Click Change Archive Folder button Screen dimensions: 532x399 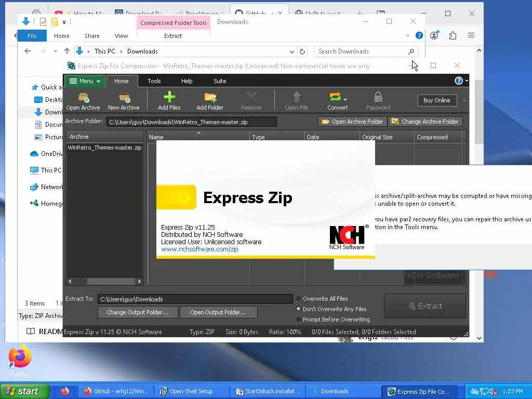(x=425, y=122)
